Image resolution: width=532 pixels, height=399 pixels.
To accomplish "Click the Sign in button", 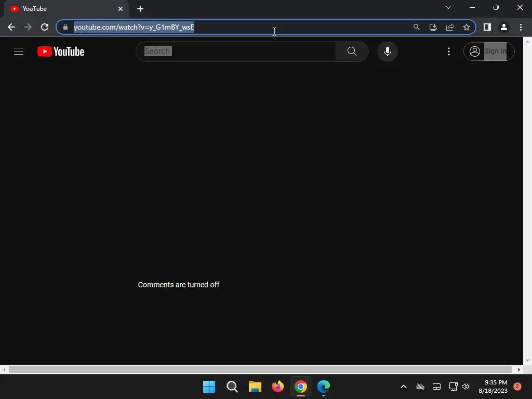I will (489, 51).
